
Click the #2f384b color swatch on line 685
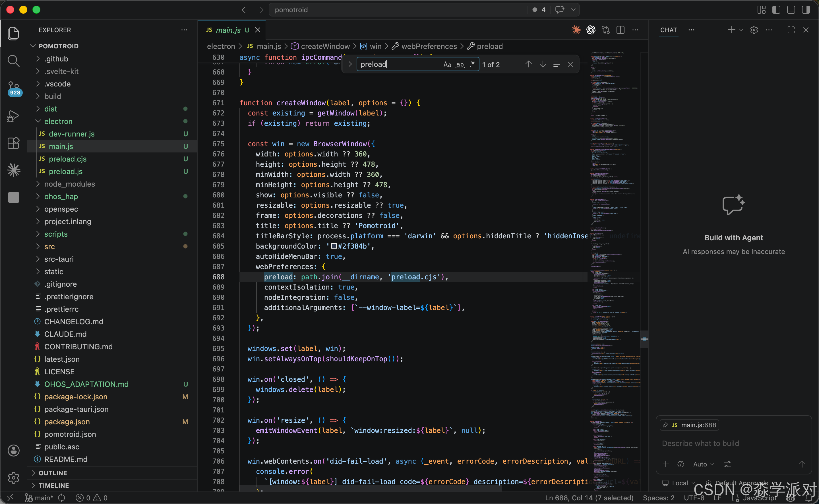point(334,246)
